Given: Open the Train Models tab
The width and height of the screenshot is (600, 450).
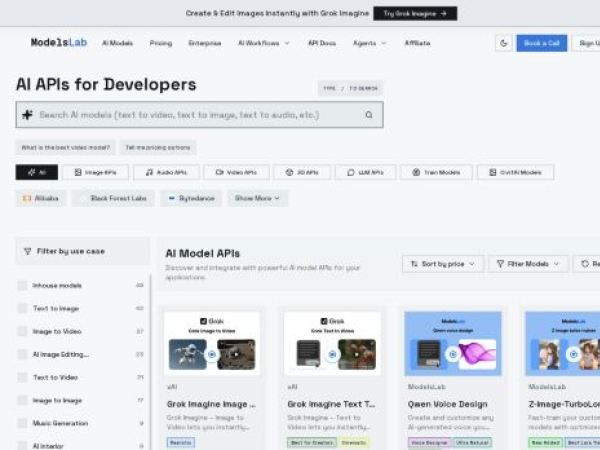Looking at the screenshot, I should [x=436, y=172].
